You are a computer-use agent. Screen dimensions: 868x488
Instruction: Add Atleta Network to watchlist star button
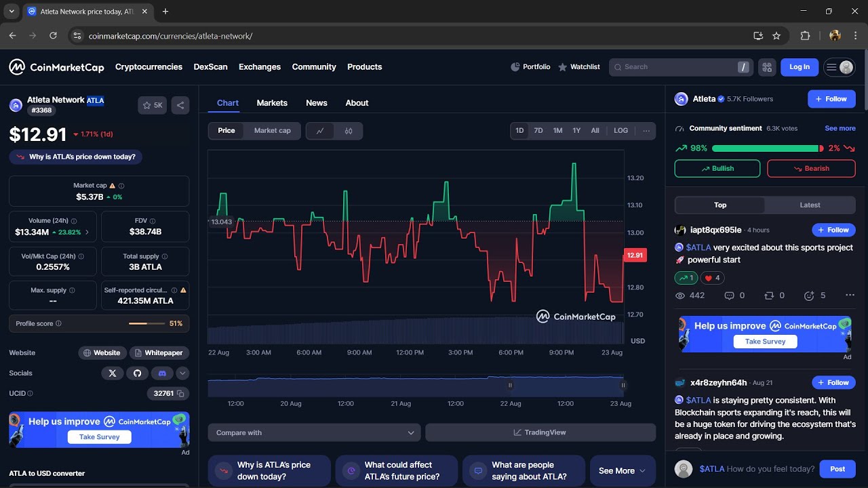(153, 105)
